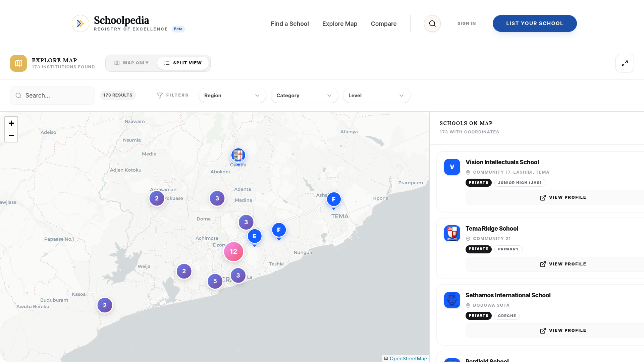
Task: Click the Tema Ridge School title
Action: (x=492, y=229)
